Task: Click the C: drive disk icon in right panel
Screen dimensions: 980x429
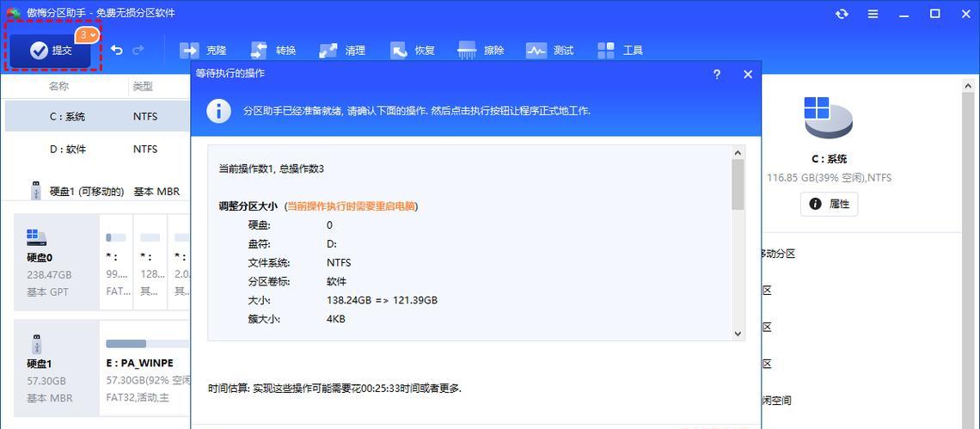Action: [x=829, y=118]
